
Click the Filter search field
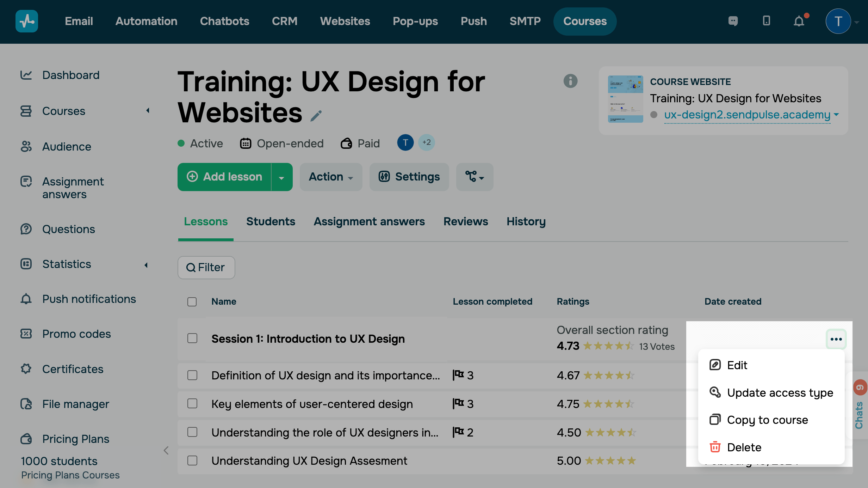pos(206,268)
